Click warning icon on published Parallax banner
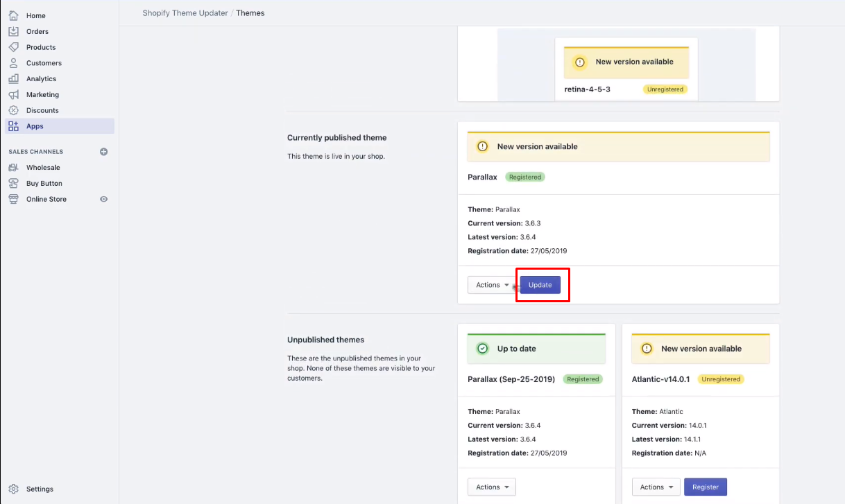Screen dimensions: 845x504 click(x=482, y=146)
